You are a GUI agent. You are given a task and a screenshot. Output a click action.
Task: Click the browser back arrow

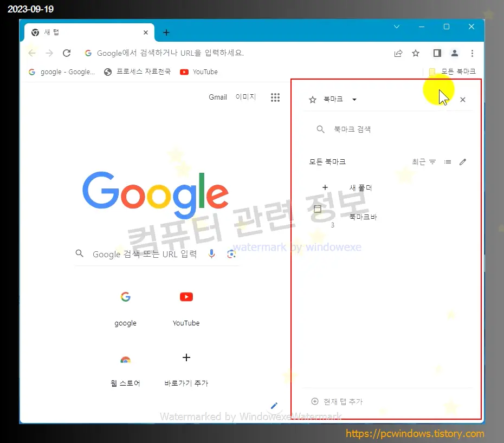point(32,53)
